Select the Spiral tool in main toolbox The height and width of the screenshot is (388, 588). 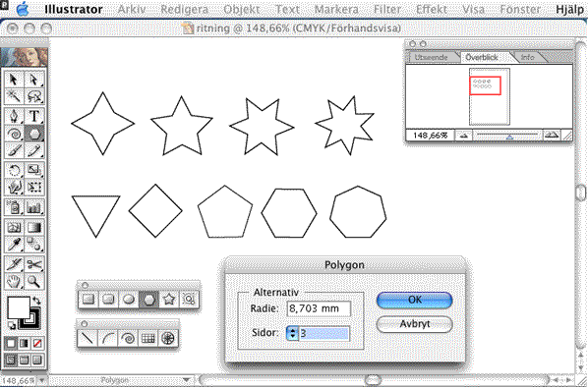coord(14,134)
